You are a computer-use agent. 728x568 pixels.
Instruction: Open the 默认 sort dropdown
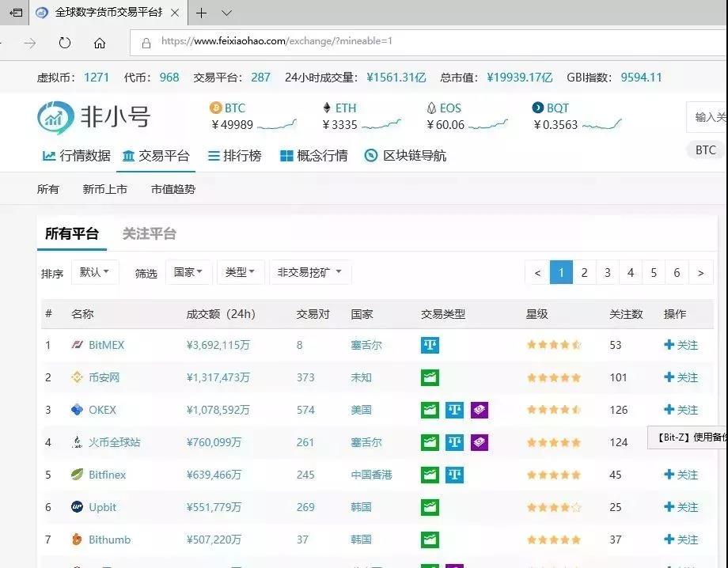coord(95,272)
